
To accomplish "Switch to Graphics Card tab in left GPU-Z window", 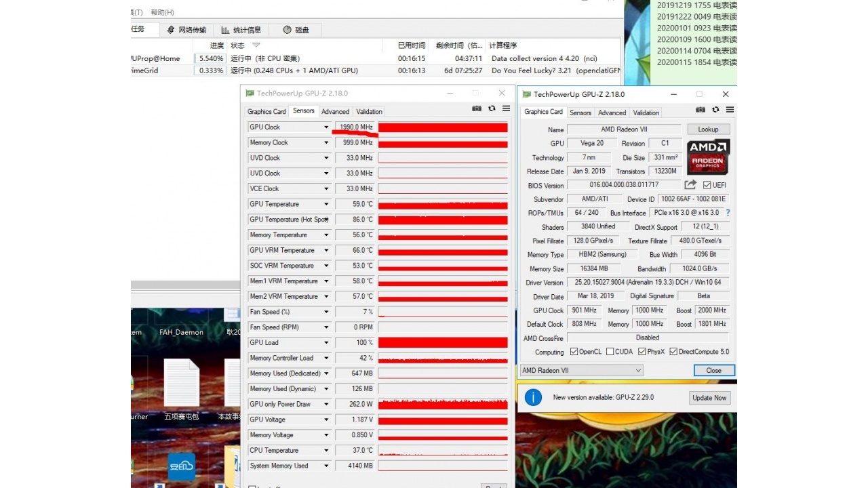I will pyautogui.click(x=267, y=112).
